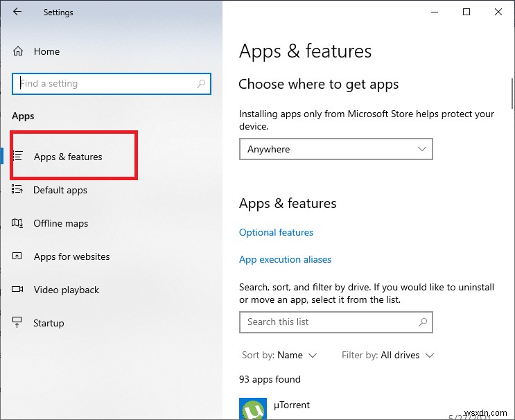This screenshot has height=420, width=515.
Task: Maximize the Settings window
Action: click(466, 12)
